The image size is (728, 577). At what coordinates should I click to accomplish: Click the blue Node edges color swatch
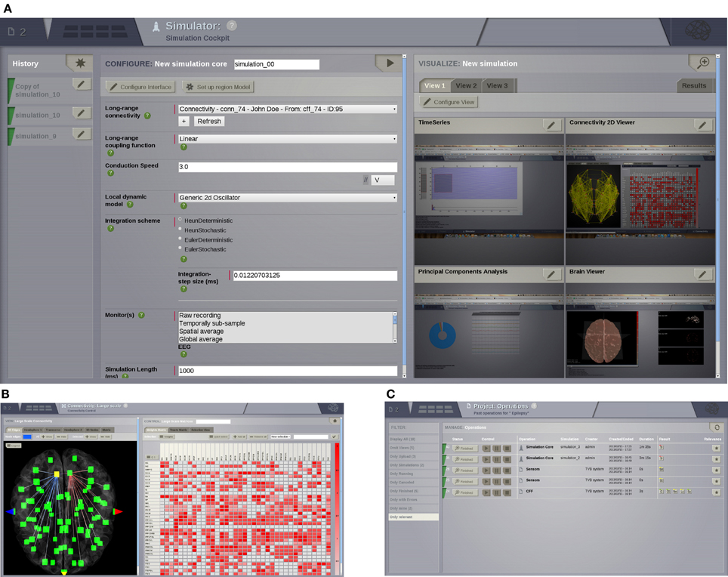pyautogui.click(x=27, y=437)
